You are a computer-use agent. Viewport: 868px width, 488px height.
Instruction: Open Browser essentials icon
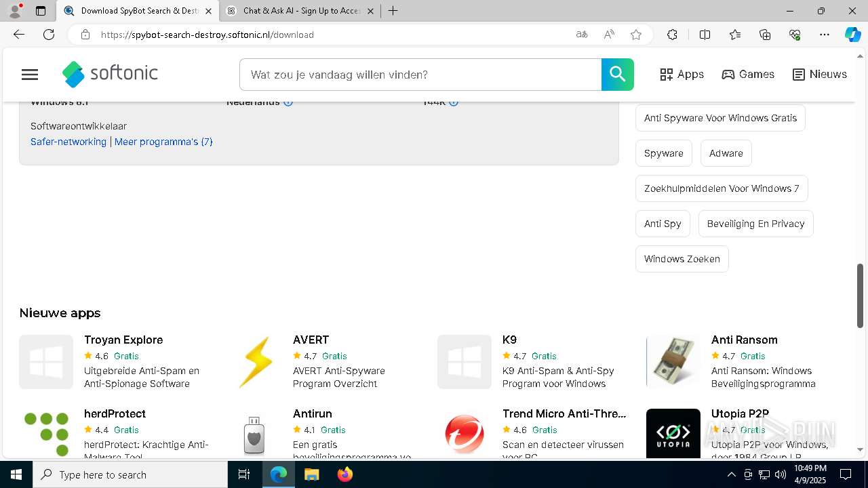795,35
